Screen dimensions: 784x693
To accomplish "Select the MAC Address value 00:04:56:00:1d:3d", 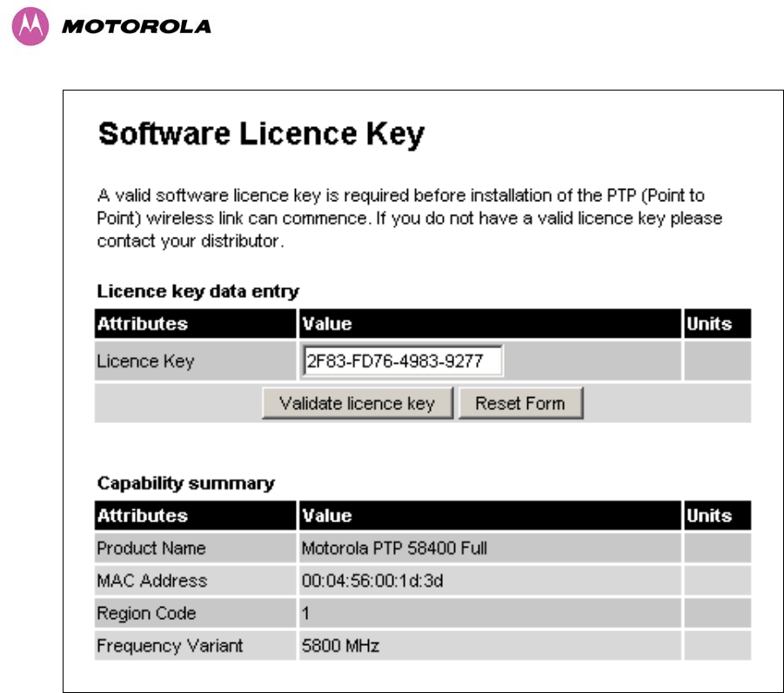I will tap(372, 581).
